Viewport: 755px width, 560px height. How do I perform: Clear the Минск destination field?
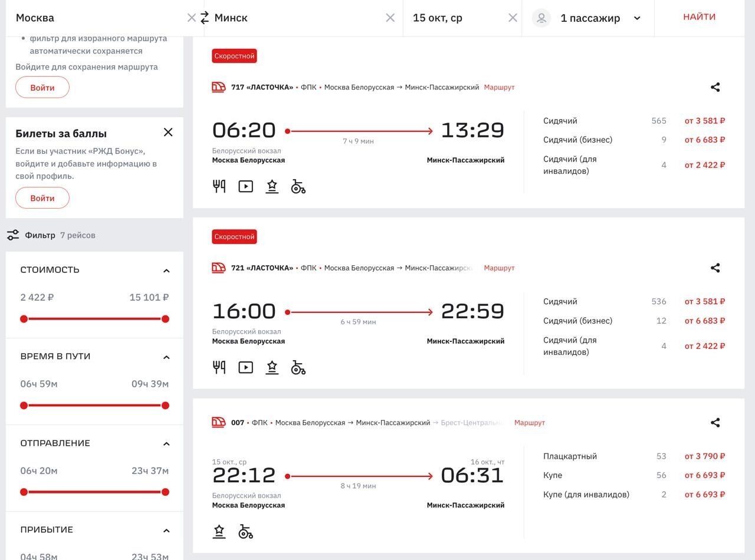390,18
